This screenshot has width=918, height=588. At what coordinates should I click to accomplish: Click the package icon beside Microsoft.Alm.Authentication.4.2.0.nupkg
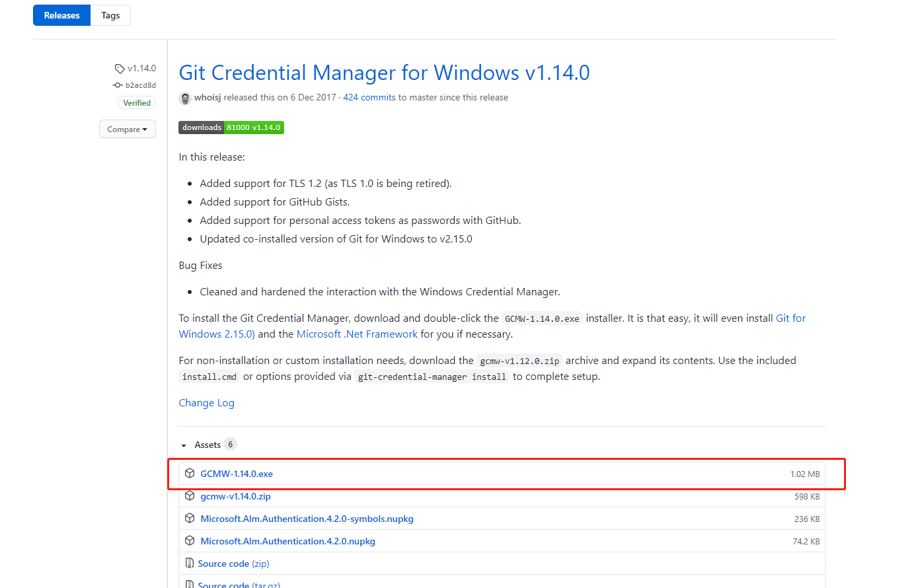190,541
